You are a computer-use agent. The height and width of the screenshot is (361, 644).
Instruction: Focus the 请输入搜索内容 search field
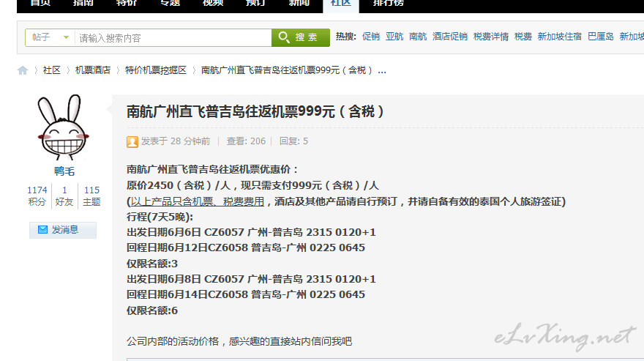[172, 37]
